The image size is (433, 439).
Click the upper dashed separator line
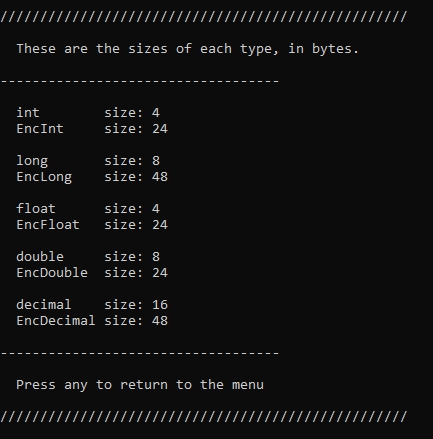coord(140,81)
